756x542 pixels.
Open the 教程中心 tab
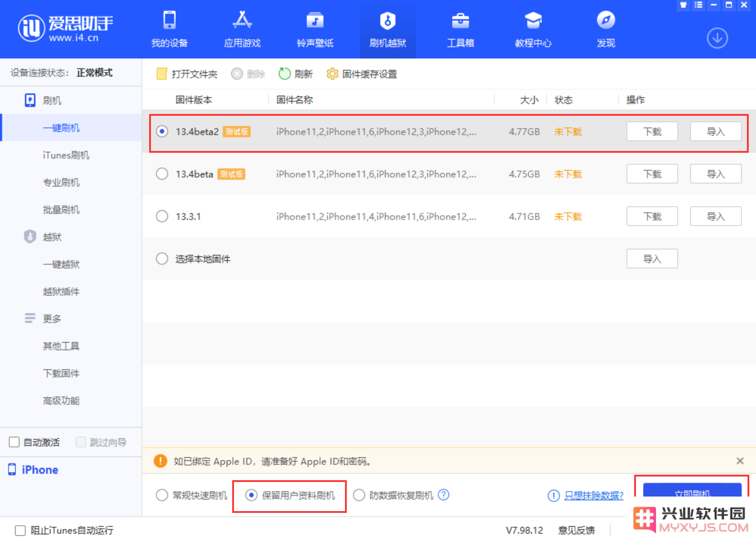coord(533,29)
